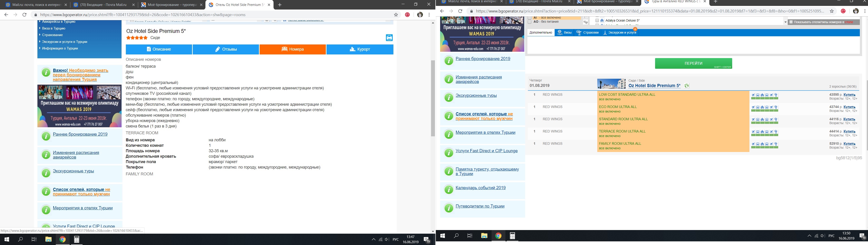
Task: Open the Calculator app in left taskbar
Action: coord(77,240)
